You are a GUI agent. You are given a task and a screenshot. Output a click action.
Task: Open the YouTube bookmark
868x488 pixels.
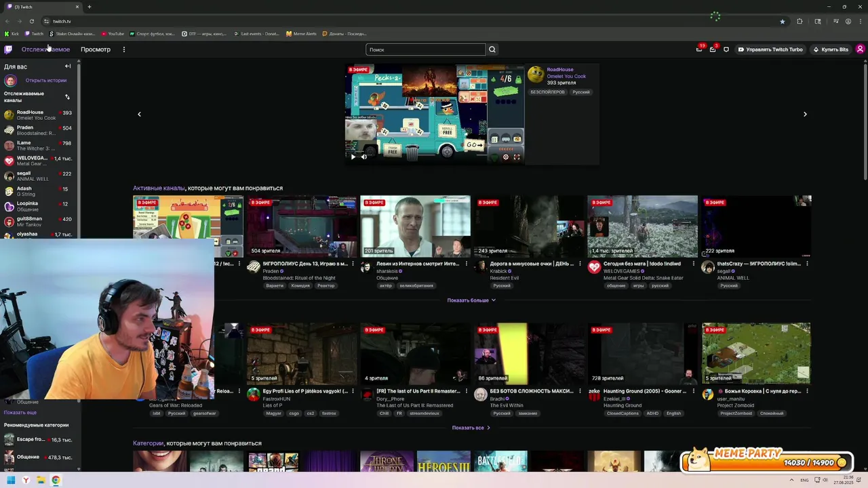[113, 34]
